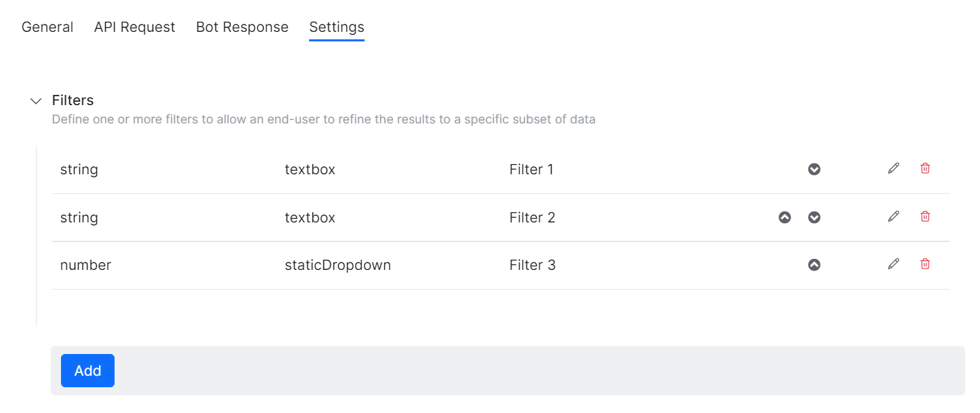Move Filter 3 up with the chevron icon
The image size is (980, 413).
click(x=814, y=264)
